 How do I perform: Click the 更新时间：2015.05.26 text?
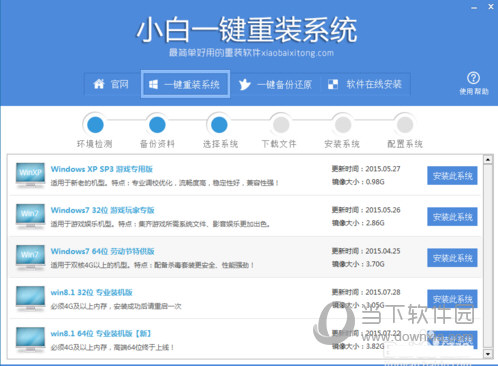pyautogui.click(x=366, y=210)
